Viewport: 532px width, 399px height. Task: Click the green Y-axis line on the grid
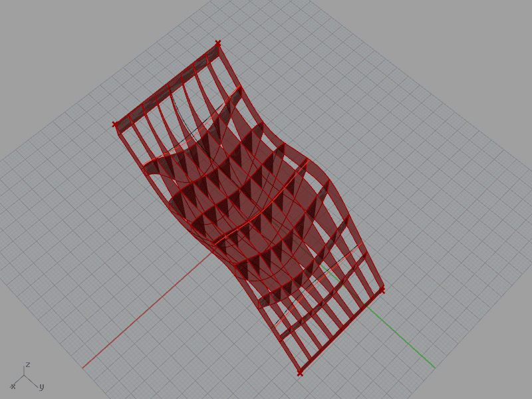tap(406, 339)
